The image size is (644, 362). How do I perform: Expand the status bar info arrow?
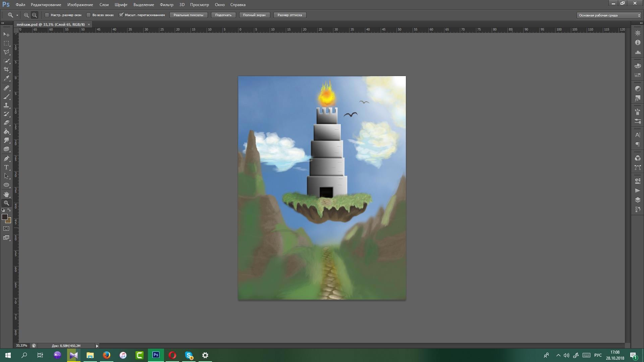point(97,346)
